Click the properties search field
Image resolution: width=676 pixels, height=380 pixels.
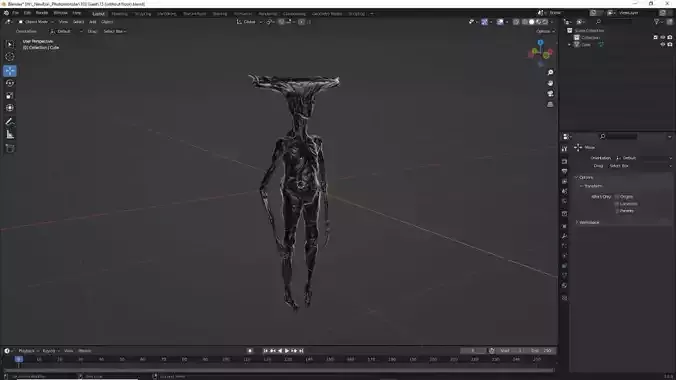[618, 136]
